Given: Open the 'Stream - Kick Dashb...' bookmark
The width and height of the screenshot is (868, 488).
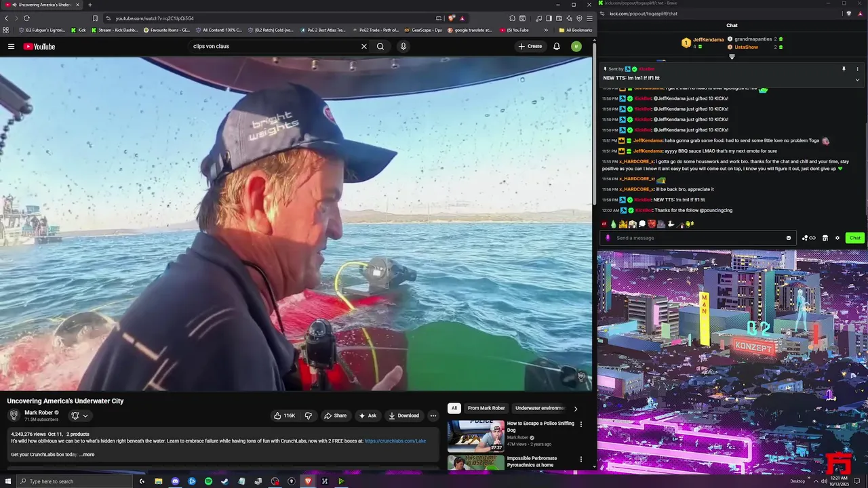Looking at the screenshot, I should point(114,30).
